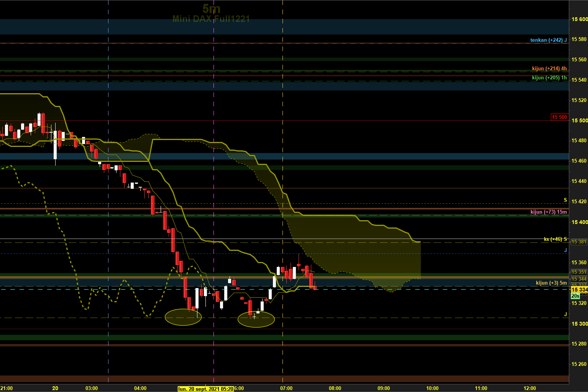
Task: Click the green 20s countdown badge
Action: coord(575,296)
